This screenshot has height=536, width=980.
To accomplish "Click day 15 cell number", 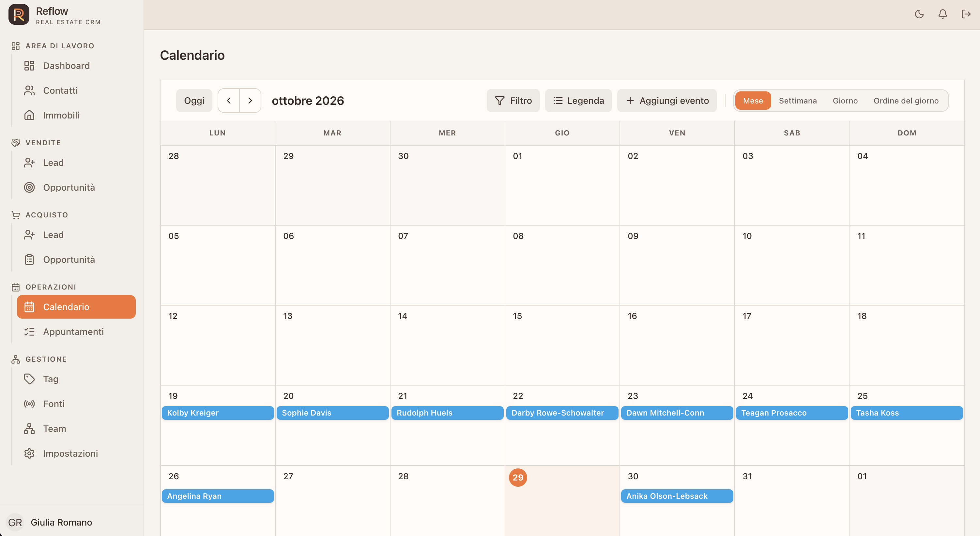I will pyautogui.click(x=517, y=316).
